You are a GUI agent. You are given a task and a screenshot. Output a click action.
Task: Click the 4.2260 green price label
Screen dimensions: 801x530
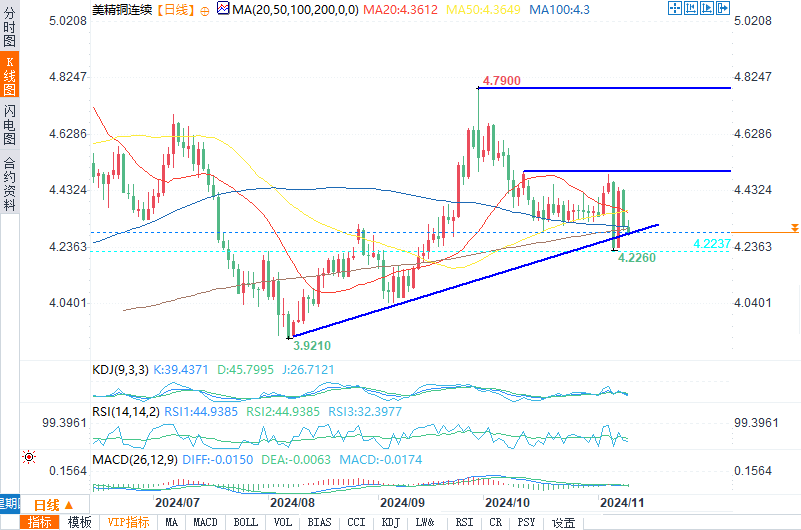tap(637, 258)
